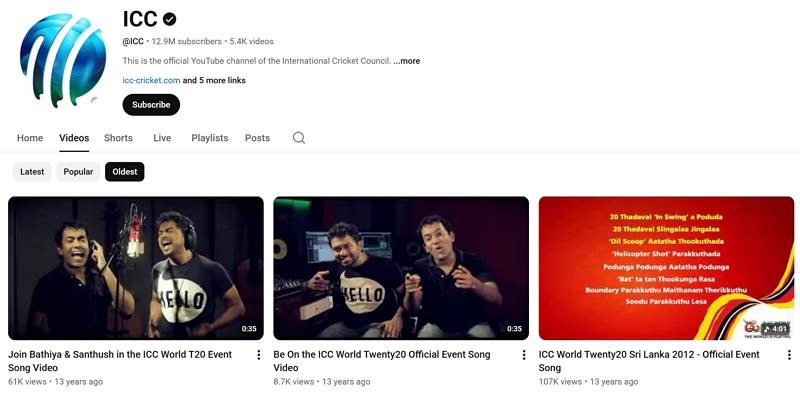Go to the Shorts tab
The image size is (800, 402).
click(118, 138)
